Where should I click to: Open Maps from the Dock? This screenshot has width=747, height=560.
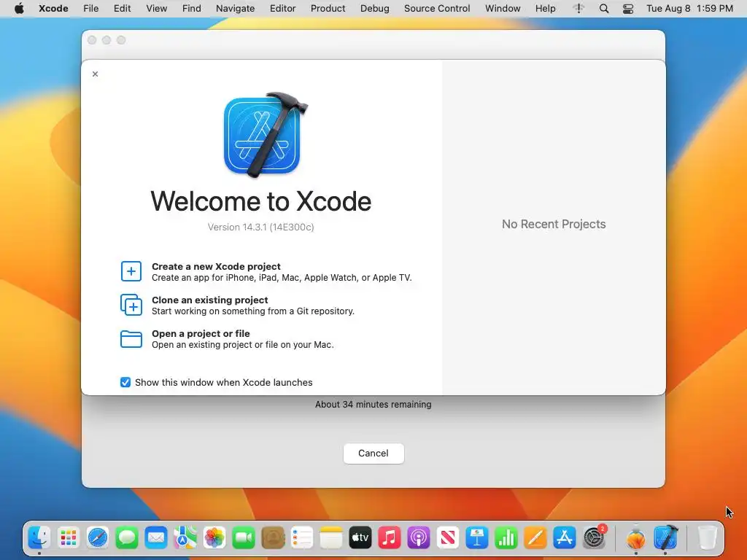185,538
